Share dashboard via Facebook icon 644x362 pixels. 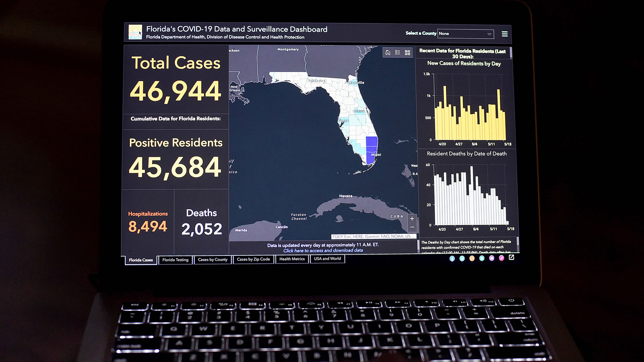[452, 258]
